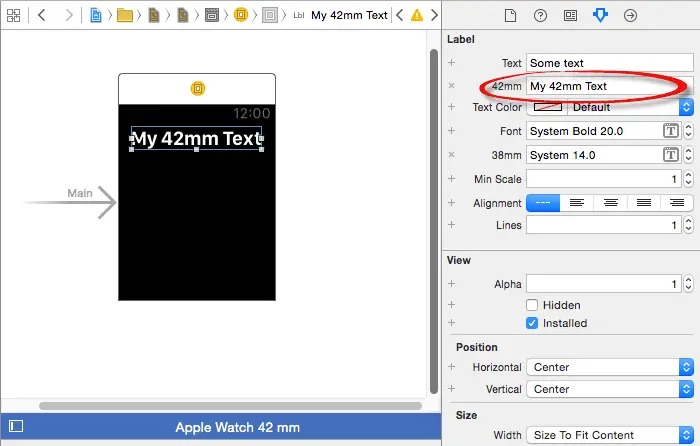This screenshot has width=700, height=446.
Task: Click yellow interface controller icon on watch
Action: [x=197, y=89]
